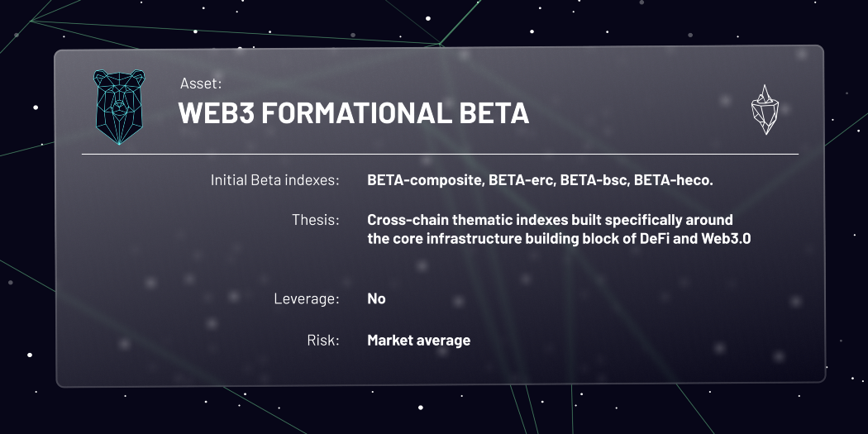Click the crystal gem logo

tap(765, 109)
